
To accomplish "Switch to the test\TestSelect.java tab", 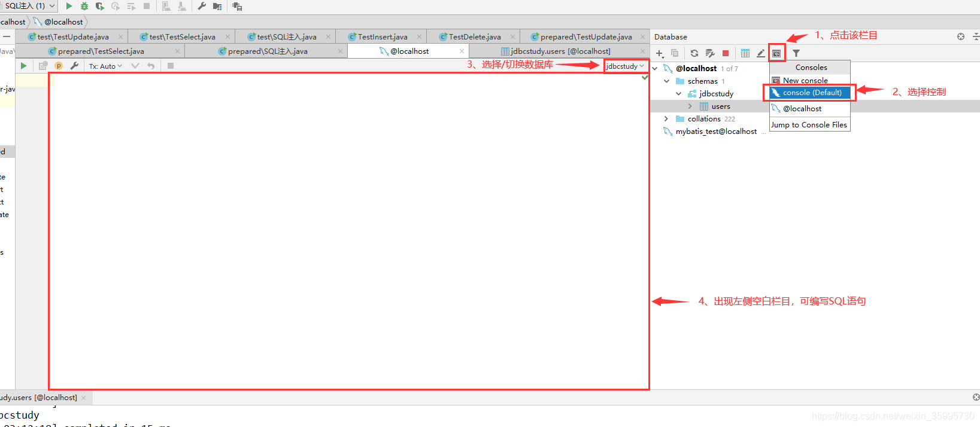I will (x=182, y=36).
